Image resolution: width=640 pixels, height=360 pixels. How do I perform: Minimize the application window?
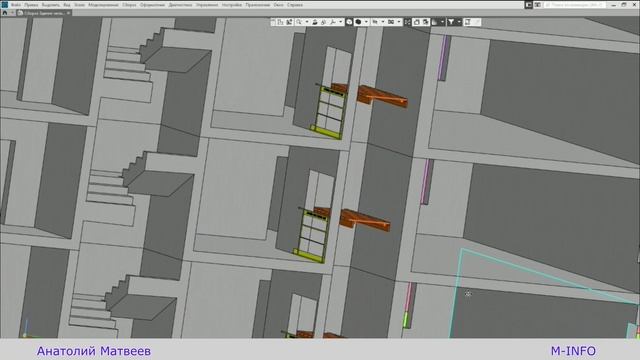tap(613, 5)
